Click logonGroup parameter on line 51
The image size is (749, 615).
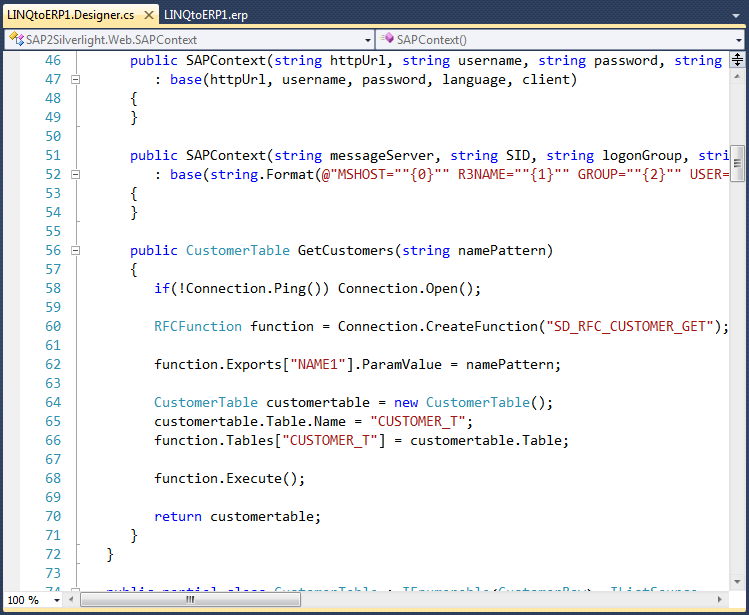click(x=642, y=156)
